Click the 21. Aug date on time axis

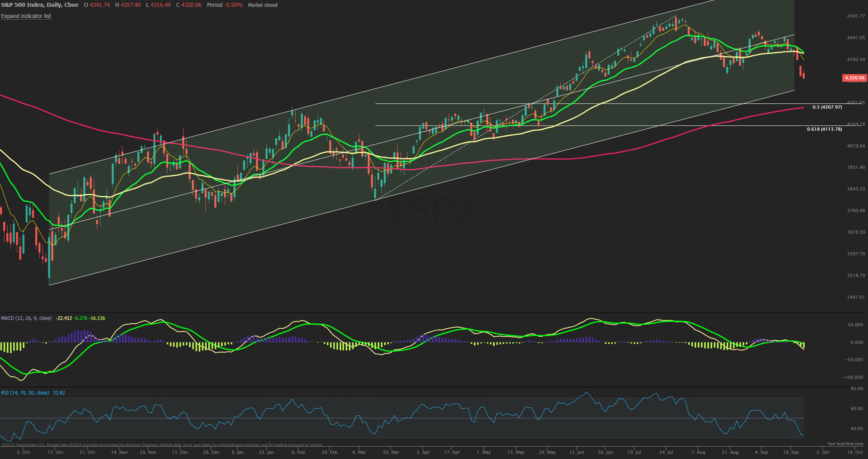(730, 452)
